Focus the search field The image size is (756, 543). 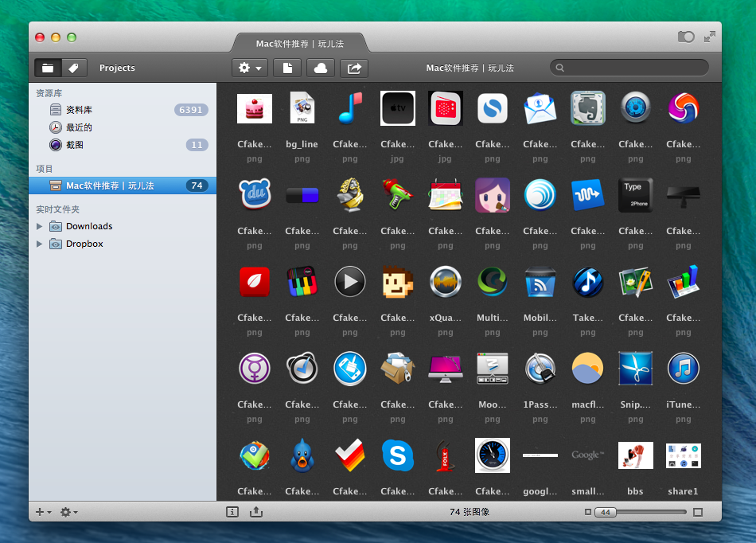click(629, 68)
